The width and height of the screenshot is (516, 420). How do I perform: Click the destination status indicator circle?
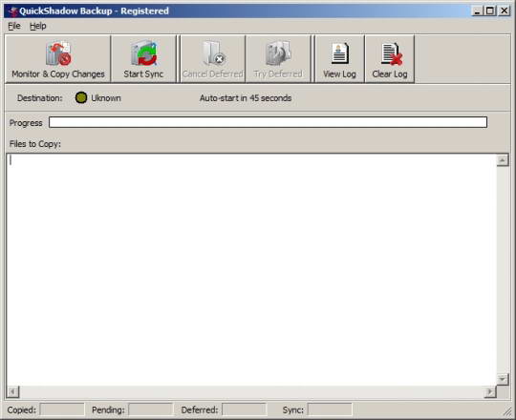pos(81,97)
